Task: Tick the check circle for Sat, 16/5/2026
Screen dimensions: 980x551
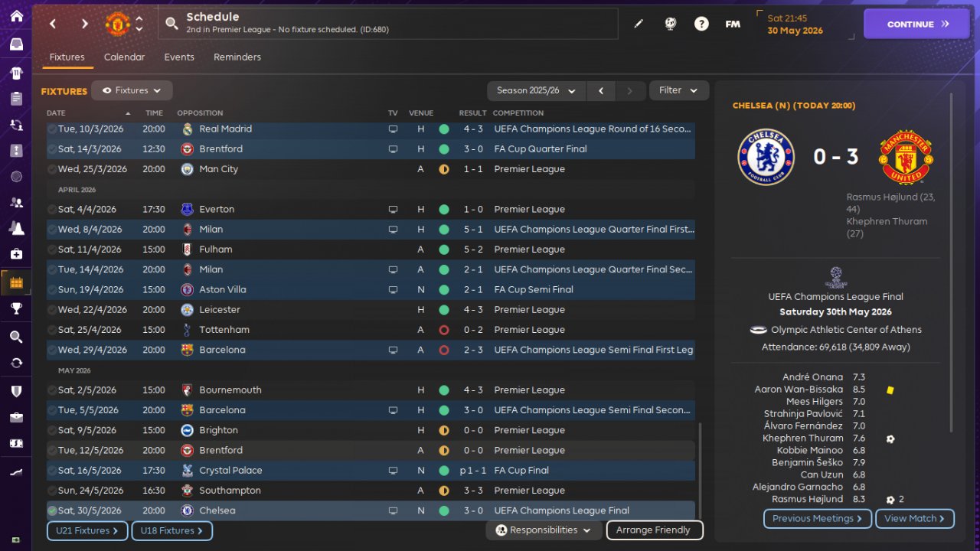Action: pyautogui.click(x=52, y=471)
